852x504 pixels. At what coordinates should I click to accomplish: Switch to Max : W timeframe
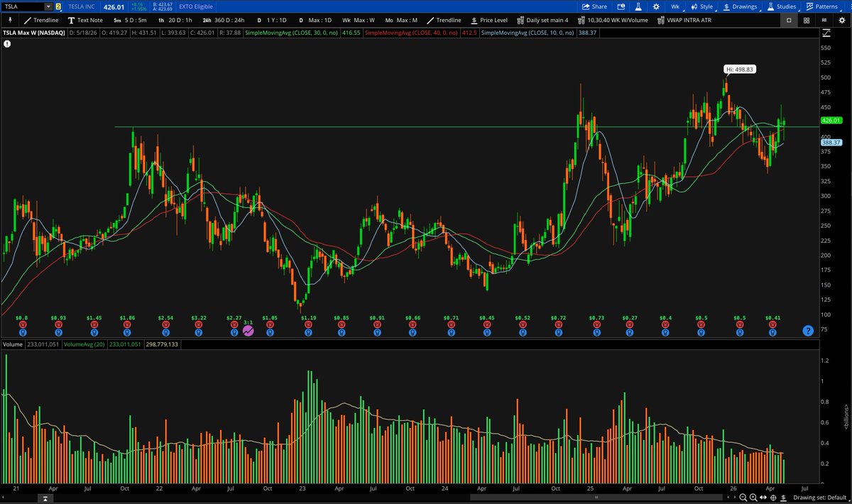359,21
